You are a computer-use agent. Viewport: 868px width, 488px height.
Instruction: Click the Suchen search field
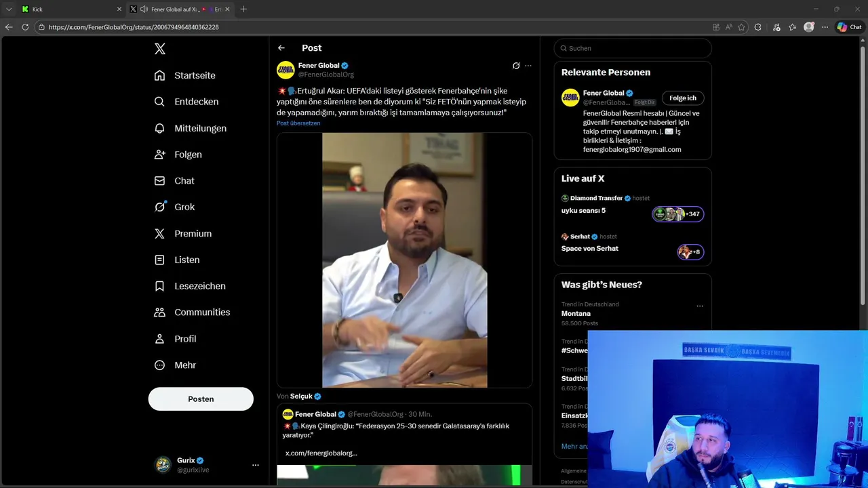point(633,48)
